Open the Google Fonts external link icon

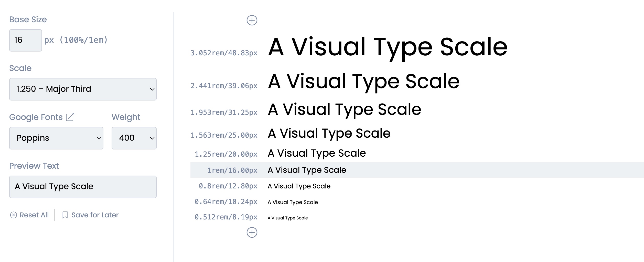coord(70,117)
